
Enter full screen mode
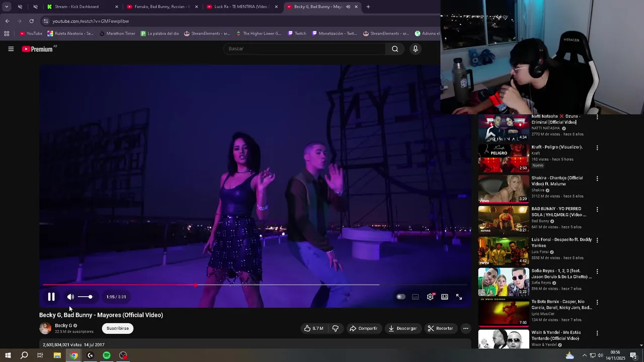[459, 297]
